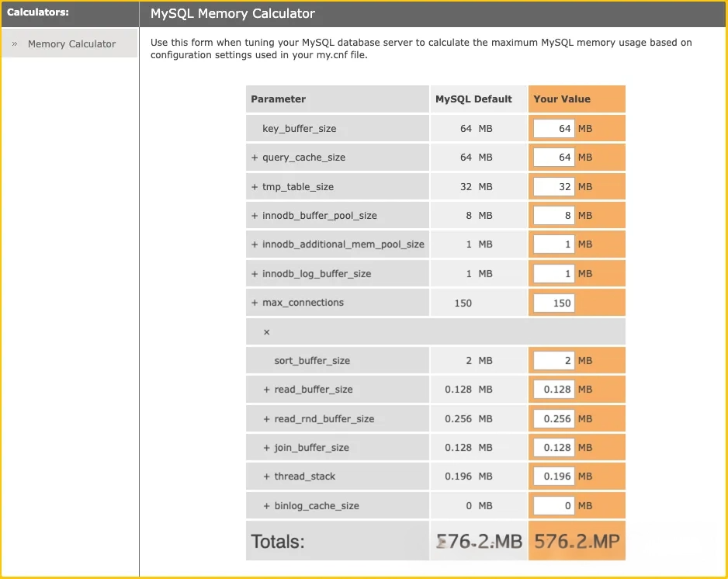
Task: Focus the max_connections value field
Action: click(554, 303)
